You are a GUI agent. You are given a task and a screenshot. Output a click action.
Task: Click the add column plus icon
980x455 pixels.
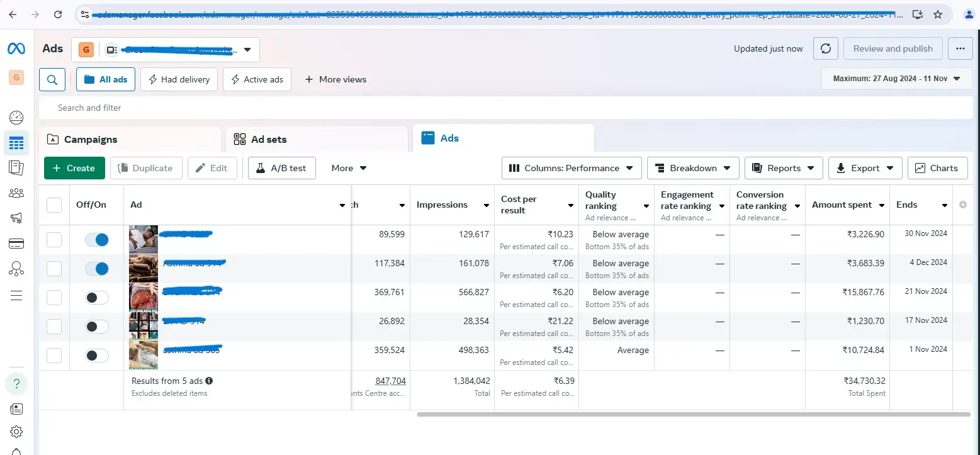962,205
